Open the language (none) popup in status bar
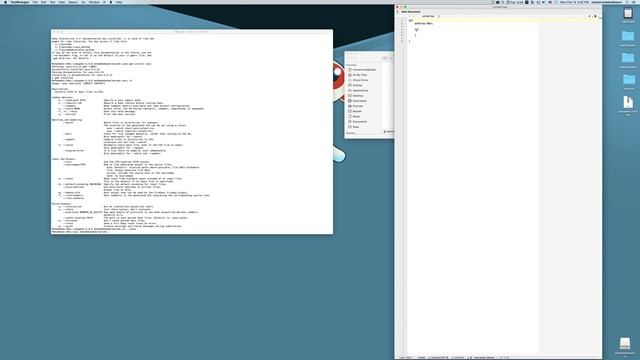This screenshot has width=640, height=360. 421,358
